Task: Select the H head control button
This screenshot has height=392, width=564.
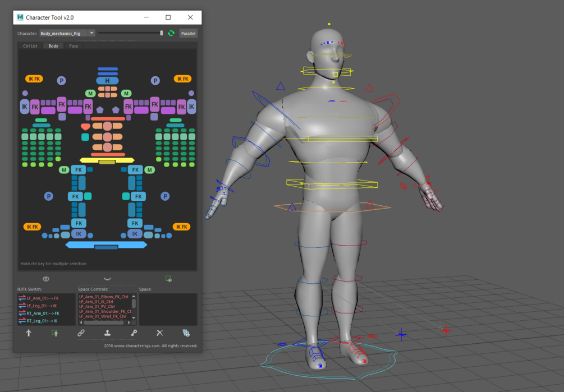Action: 107,81
